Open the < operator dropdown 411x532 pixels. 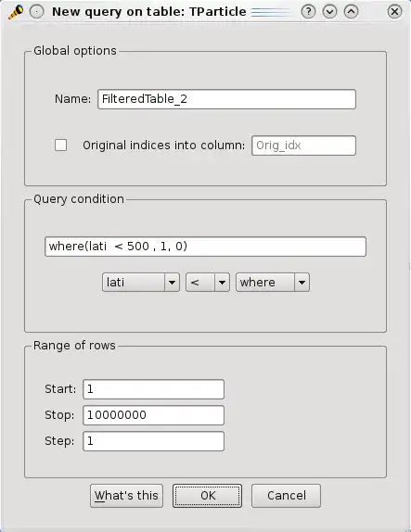click(208, 283)
